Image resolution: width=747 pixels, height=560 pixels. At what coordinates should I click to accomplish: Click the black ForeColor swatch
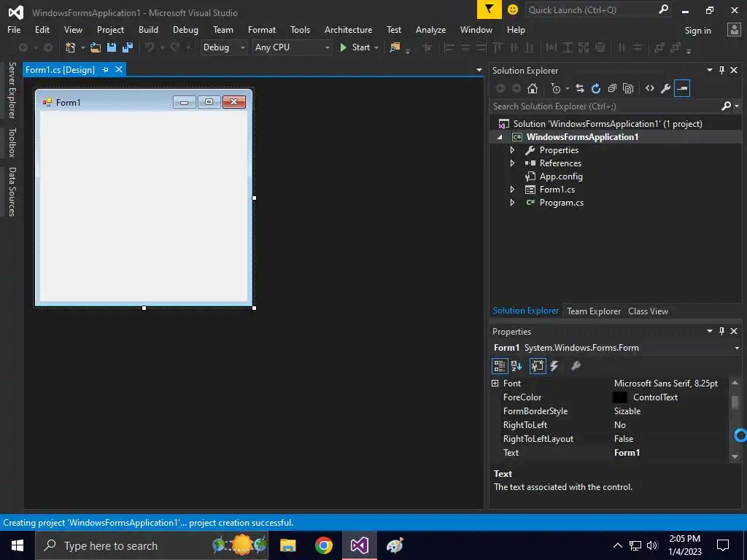[619, 397]
